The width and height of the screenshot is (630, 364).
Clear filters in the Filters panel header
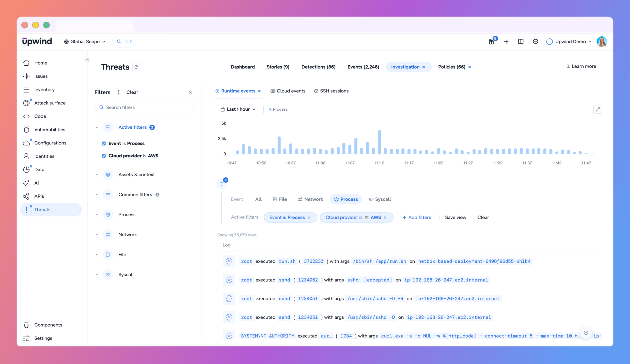click(132, 92)
